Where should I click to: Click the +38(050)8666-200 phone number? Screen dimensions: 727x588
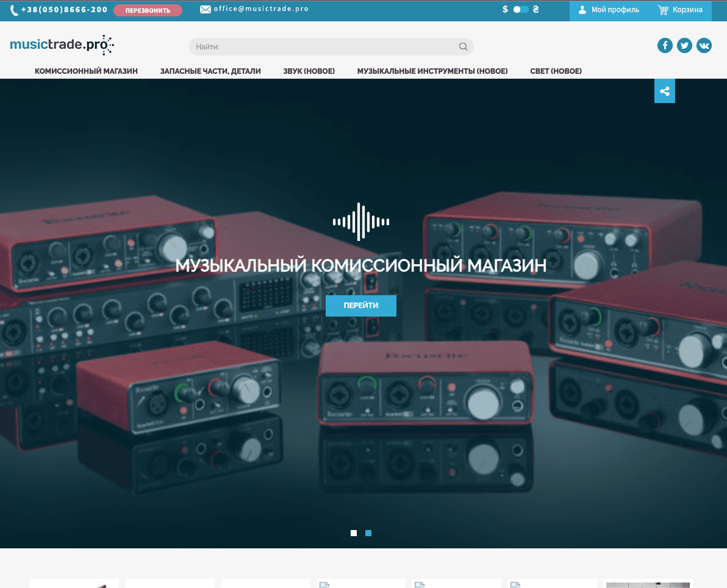64,9
